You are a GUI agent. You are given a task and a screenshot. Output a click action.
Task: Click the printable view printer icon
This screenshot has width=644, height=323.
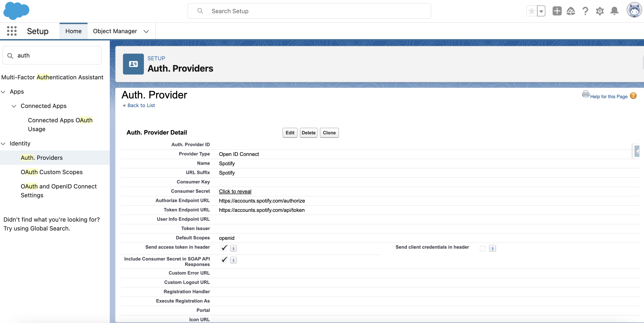click(x=586, y=94)
